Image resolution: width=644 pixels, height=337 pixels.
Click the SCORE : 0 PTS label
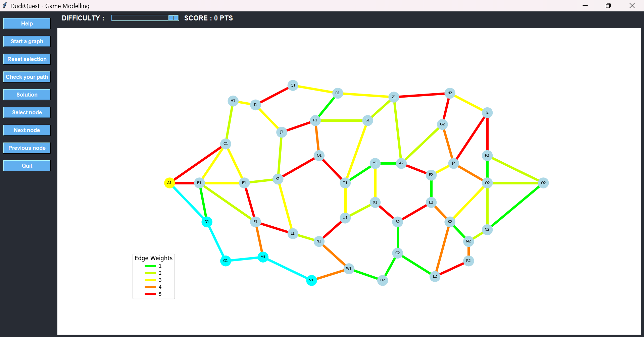[x=208, y=18]
